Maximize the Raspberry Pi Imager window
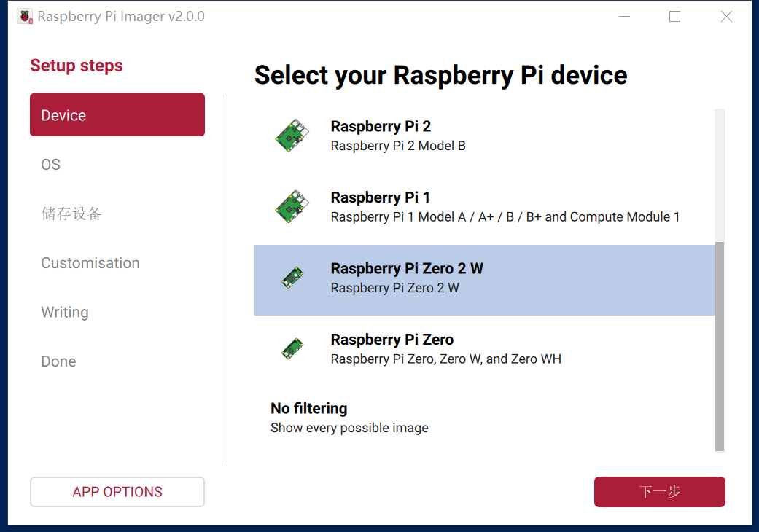 click(x=674, y=16)
